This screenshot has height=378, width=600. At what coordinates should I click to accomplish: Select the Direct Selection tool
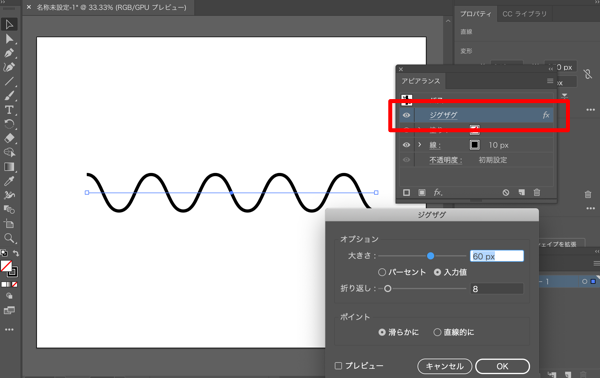click(x=9, y=39)
